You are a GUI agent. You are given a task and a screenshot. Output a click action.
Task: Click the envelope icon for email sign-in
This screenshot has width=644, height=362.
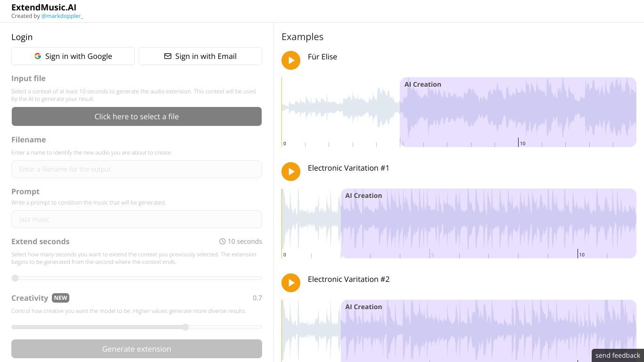tap(168, 56)
